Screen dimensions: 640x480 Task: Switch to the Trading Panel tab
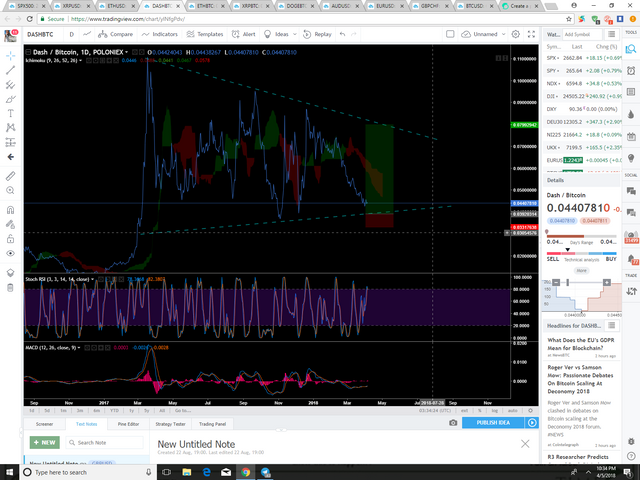pos(212,424)
